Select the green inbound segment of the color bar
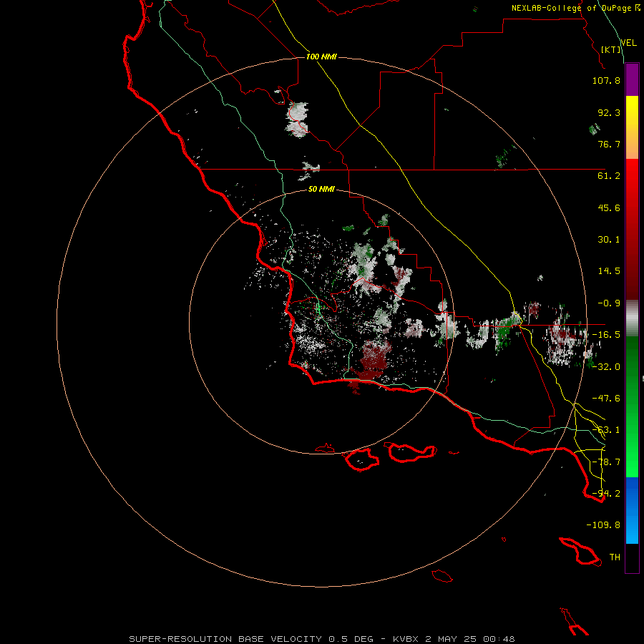Image resolution: width=644 pixels, height=644 pixels. 632,406
